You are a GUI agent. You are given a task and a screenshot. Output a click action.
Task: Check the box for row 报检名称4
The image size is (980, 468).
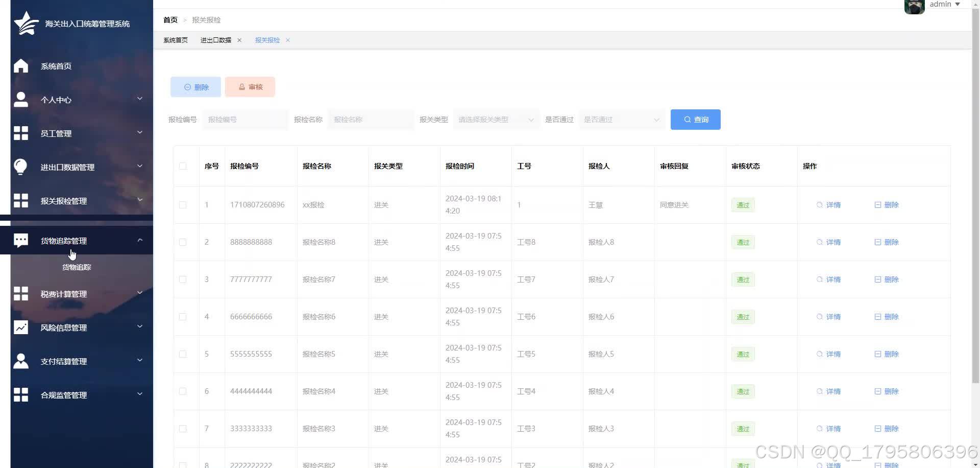(x=183, y=391)
